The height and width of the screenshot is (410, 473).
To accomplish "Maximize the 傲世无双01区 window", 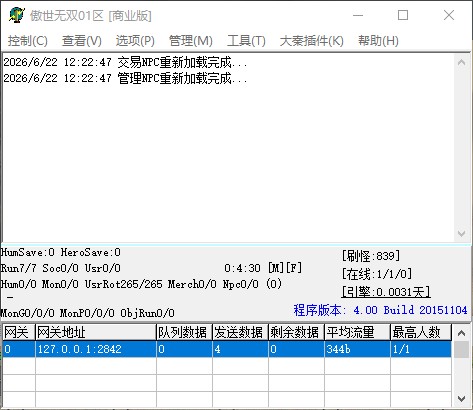I will tap(403, 15).
